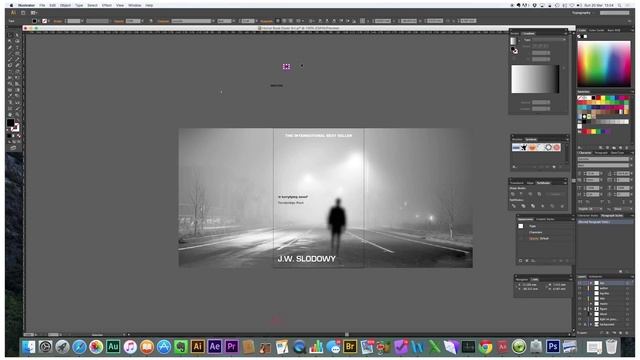Select the Pencil tool

pos(17,60)
